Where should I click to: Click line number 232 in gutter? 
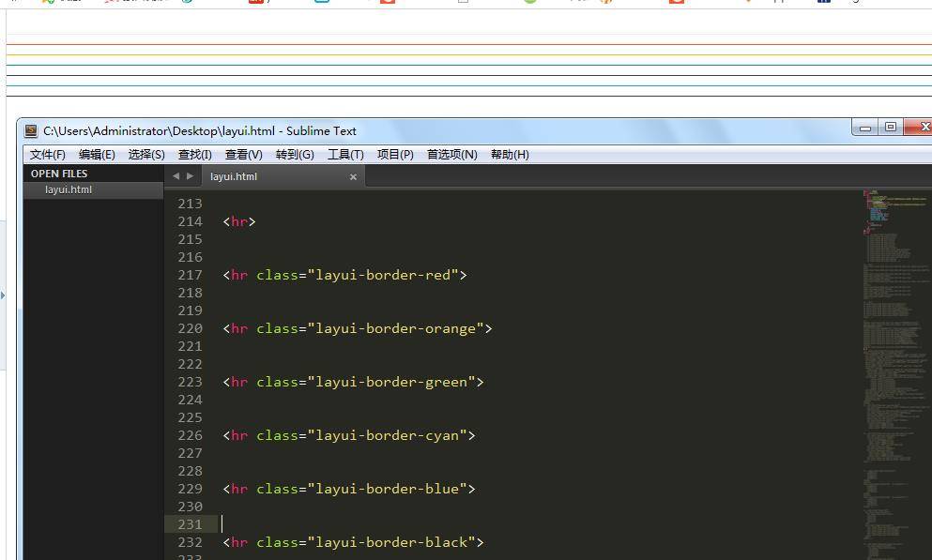(191, 542)
